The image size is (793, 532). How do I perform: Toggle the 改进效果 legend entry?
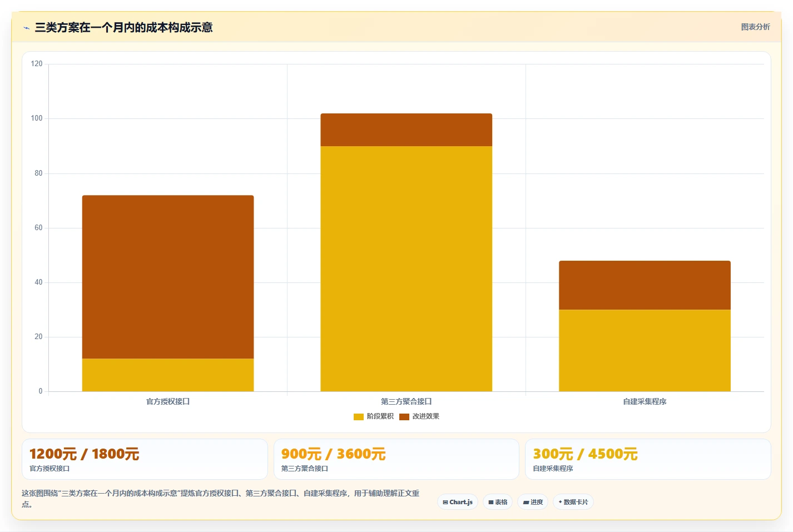[x=419, y=416]
